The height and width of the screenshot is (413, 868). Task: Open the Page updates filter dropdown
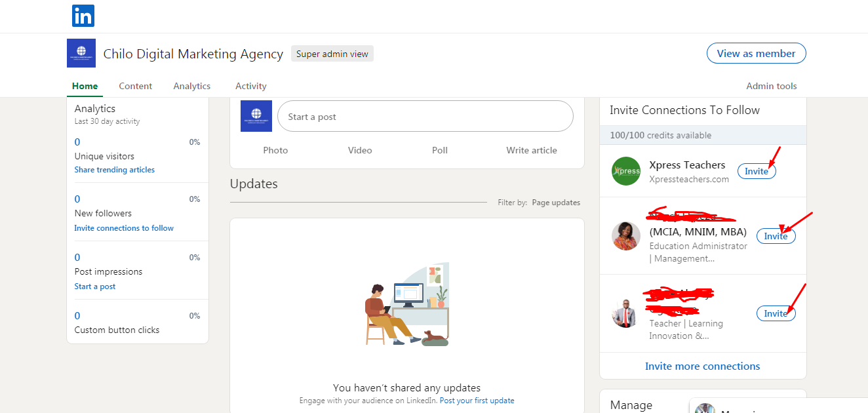click(x=556, y=203)
